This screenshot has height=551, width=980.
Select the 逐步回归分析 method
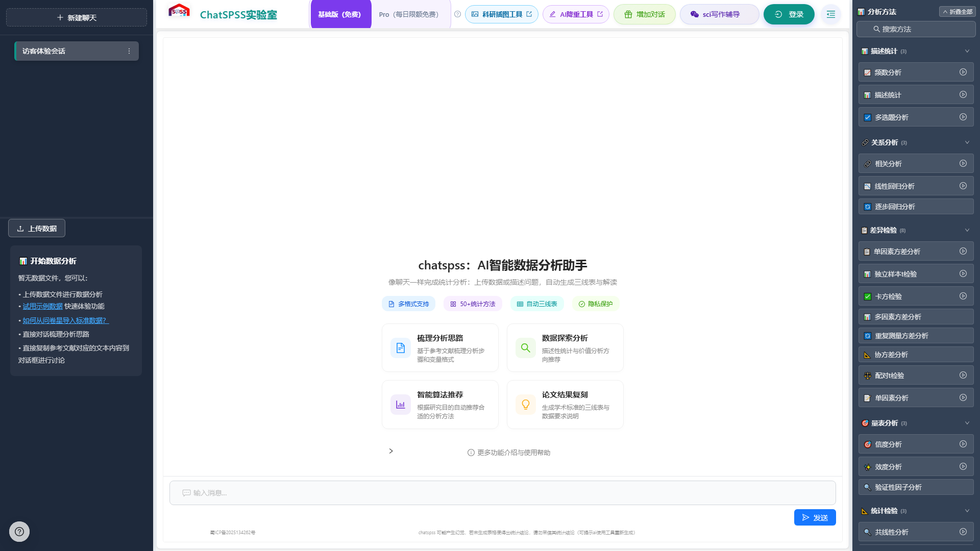pyautogui.click(x=916, y=207)
